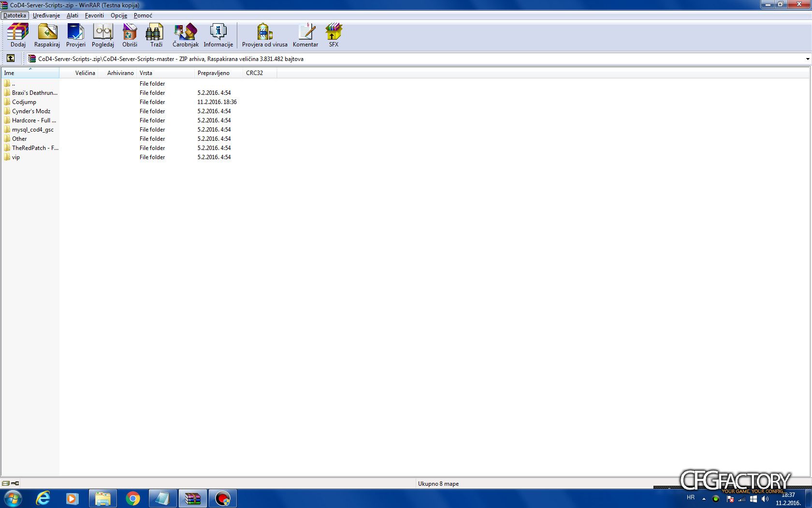Sort by the Vrsta column header
The image size is (812, 508).
pyautogui.click(x=166, y=73)
